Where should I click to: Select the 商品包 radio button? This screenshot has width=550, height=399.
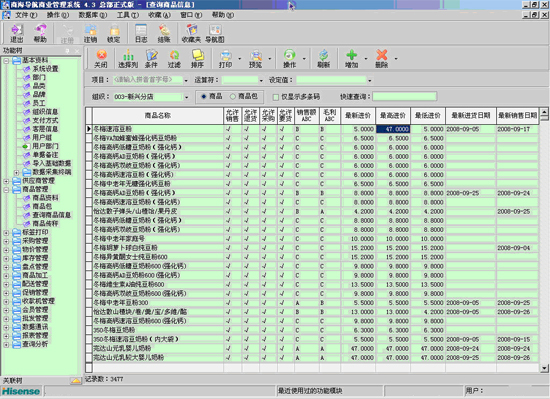[x=233, y=96]
